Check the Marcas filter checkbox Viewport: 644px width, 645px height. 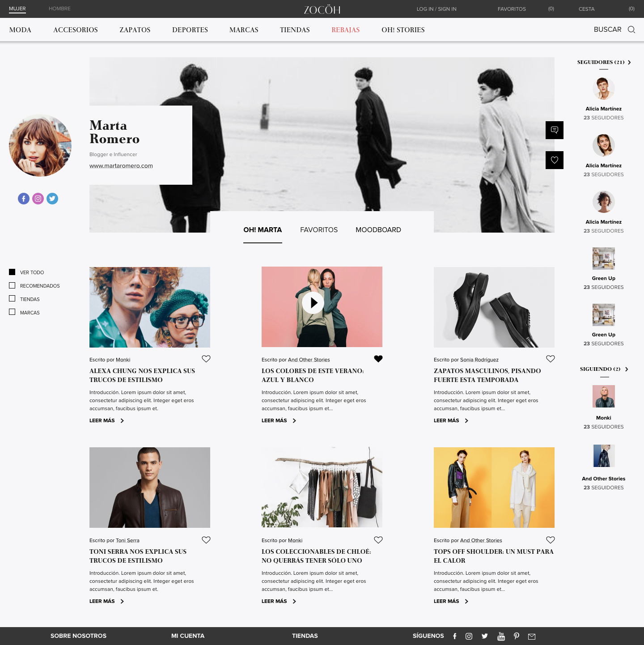point(12,312)
